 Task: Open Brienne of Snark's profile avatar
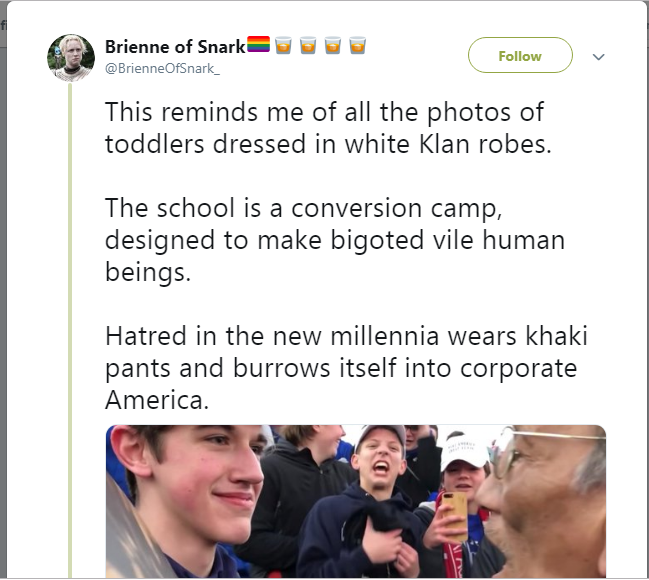point(71,58)
